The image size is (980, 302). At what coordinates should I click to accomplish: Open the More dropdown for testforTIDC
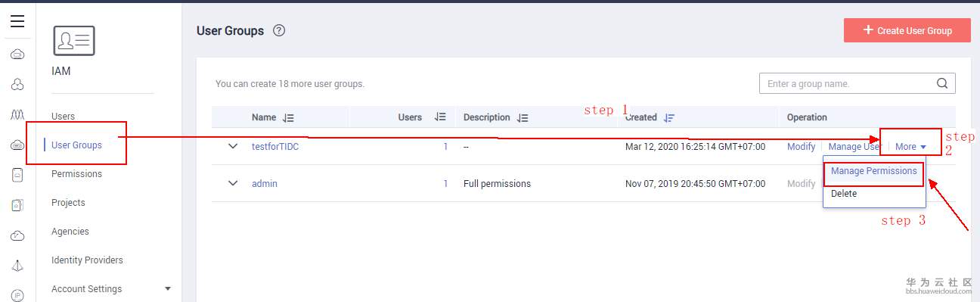[910, 147]
